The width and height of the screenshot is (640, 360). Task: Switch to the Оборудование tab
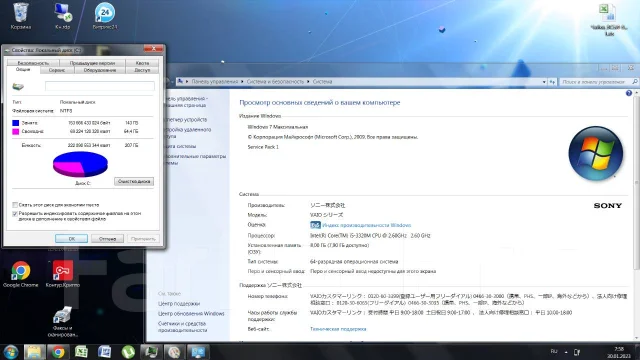tap(100, 70)
